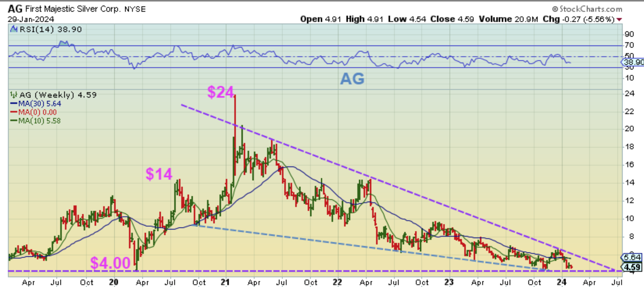Click the 16 label on the price axis
This screenshot has width=644, height=287.
point(629,165)
